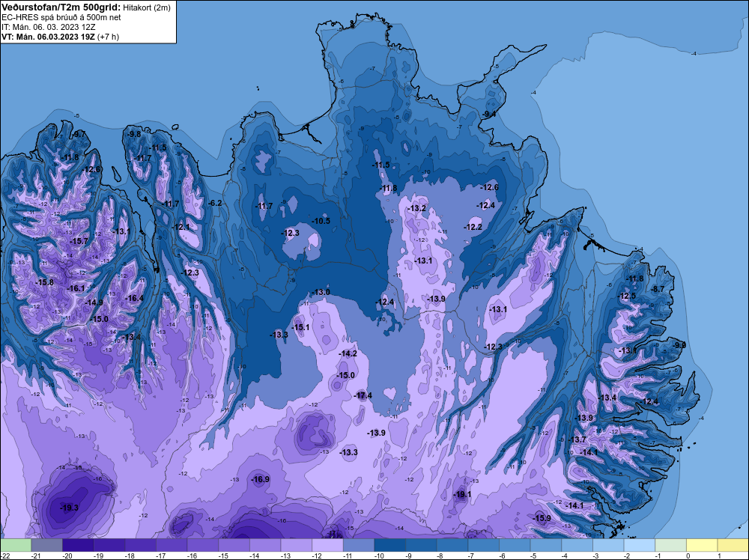Select the -16.4 temperature reading

(134, 298)
